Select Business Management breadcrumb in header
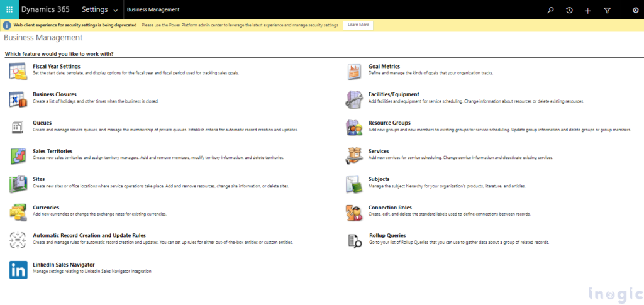Image resolution: width=644 pixels, height=305 pixels. coord(153,10)
